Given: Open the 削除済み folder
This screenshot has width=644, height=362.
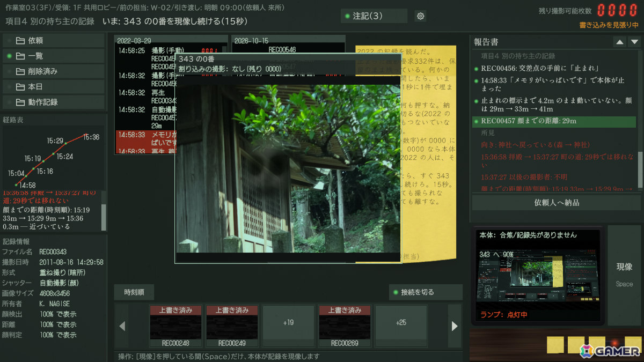Looking at the screenshot, I should click(54, 71).
